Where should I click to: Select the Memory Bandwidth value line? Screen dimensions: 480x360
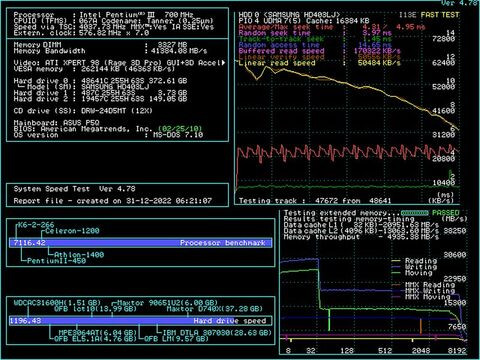110,51
